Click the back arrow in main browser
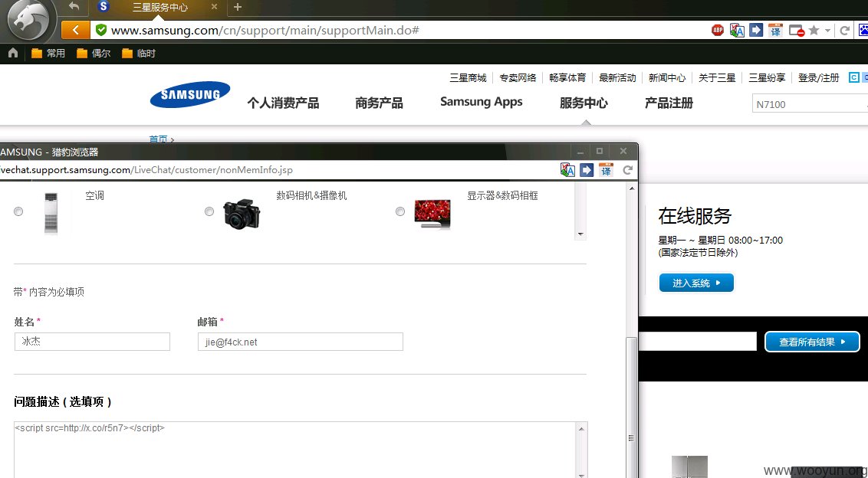 [x=76, y=30]
